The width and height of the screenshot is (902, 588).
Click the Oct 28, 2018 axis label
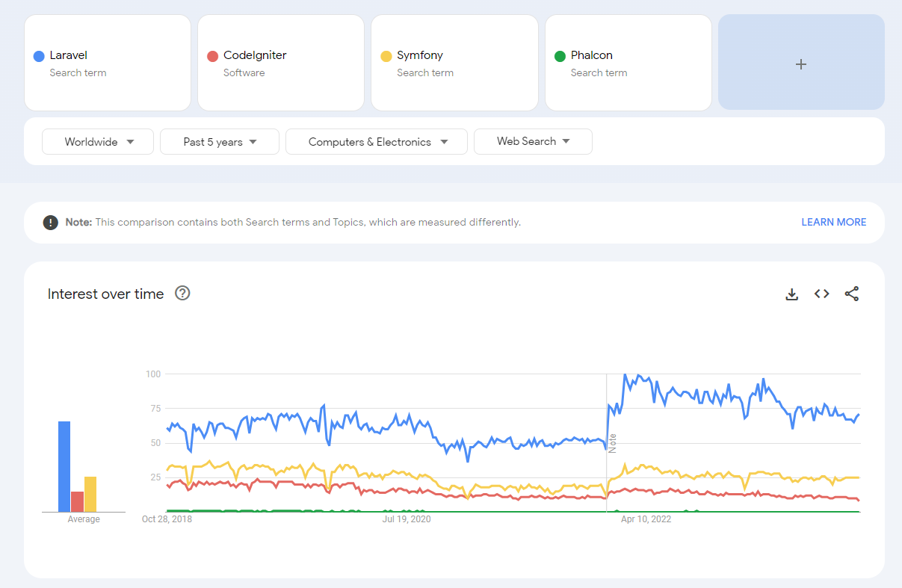(167, 519)
